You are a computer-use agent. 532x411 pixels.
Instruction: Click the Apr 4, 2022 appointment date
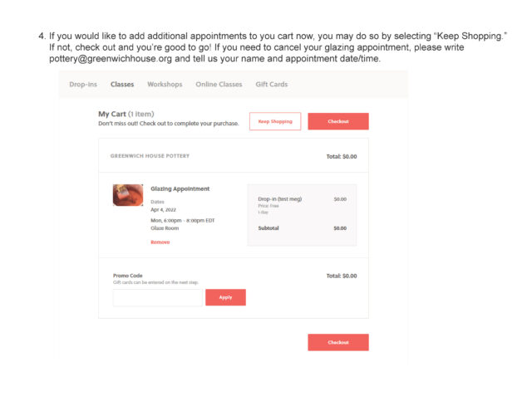click(163, 210)
